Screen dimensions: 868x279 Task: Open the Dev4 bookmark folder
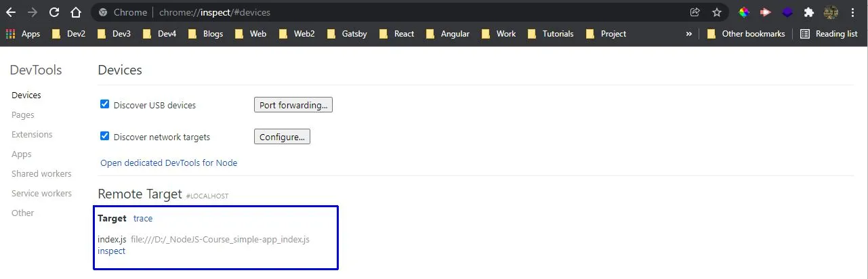pos(159,34)
